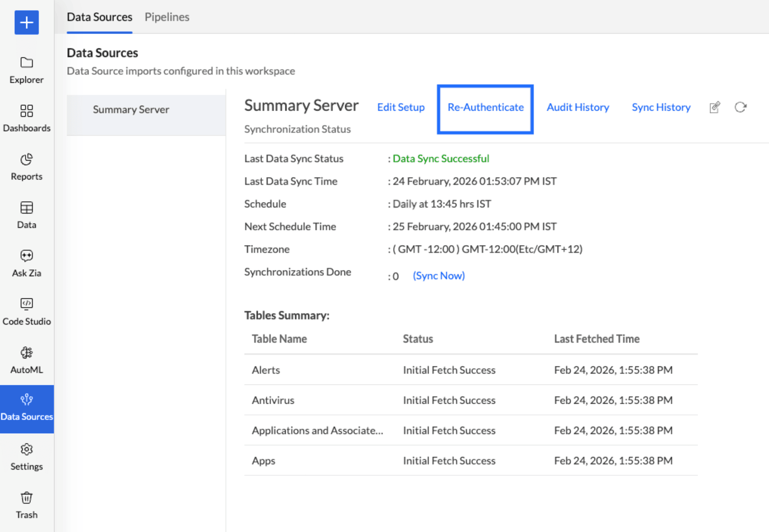The image size is (769, 532).
Task: Open the Sync History link
Action: click(661, 107)
